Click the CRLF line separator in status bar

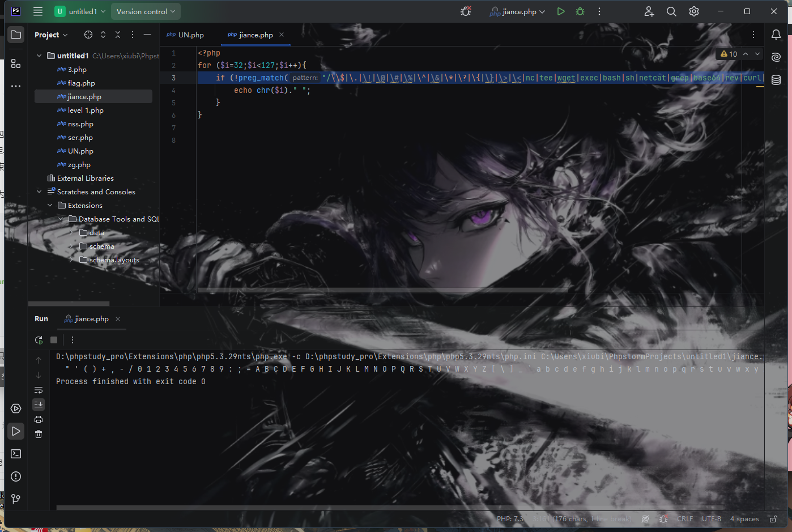click(684, 518)
